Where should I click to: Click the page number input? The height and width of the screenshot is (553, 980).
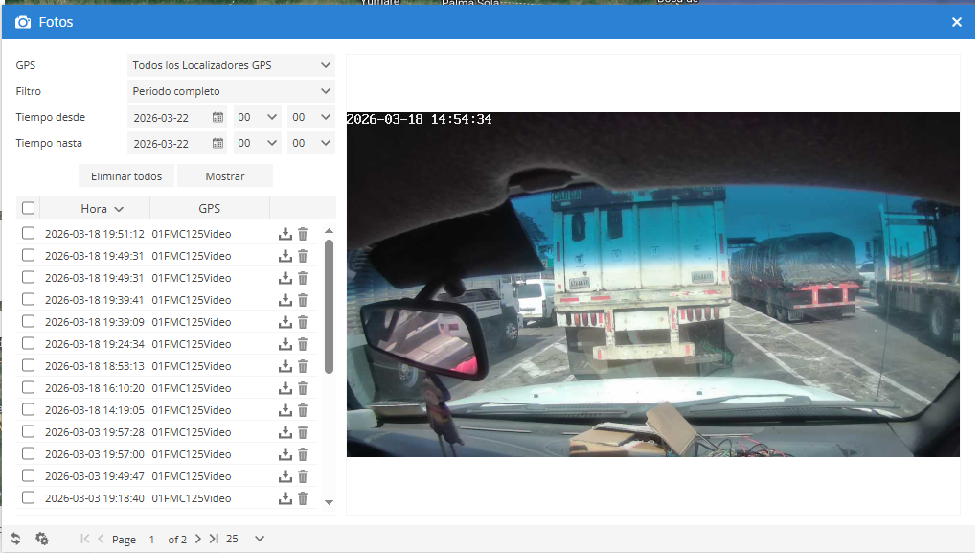152,540
